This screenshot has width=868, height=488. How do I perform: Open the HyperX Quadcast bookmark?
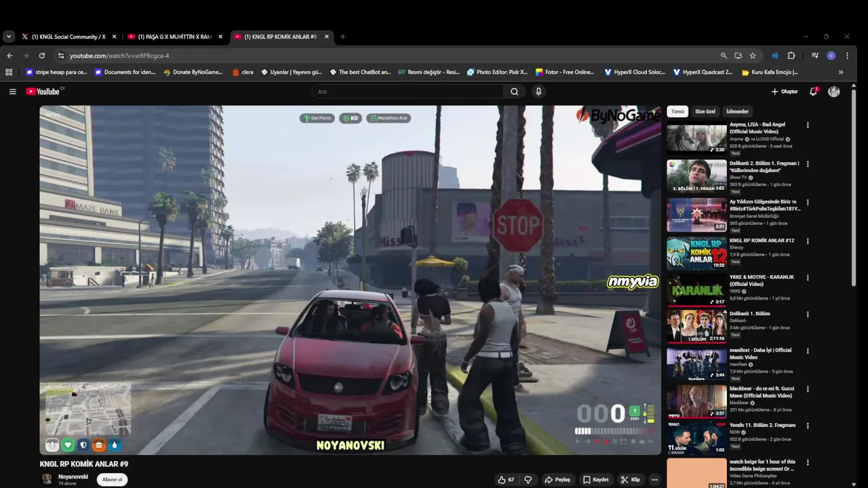tap(703, 72)
